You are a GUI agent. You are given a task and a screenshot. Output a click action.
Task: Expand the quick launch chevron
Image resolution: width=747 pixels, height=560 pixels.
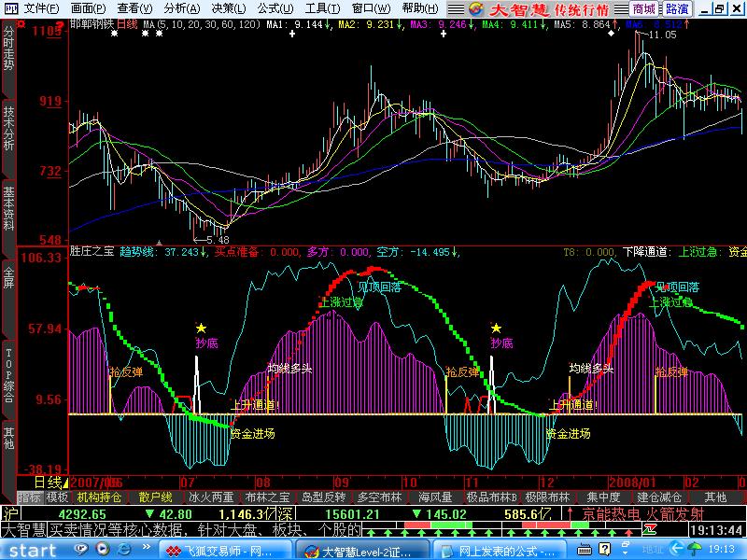click(147, 547)
